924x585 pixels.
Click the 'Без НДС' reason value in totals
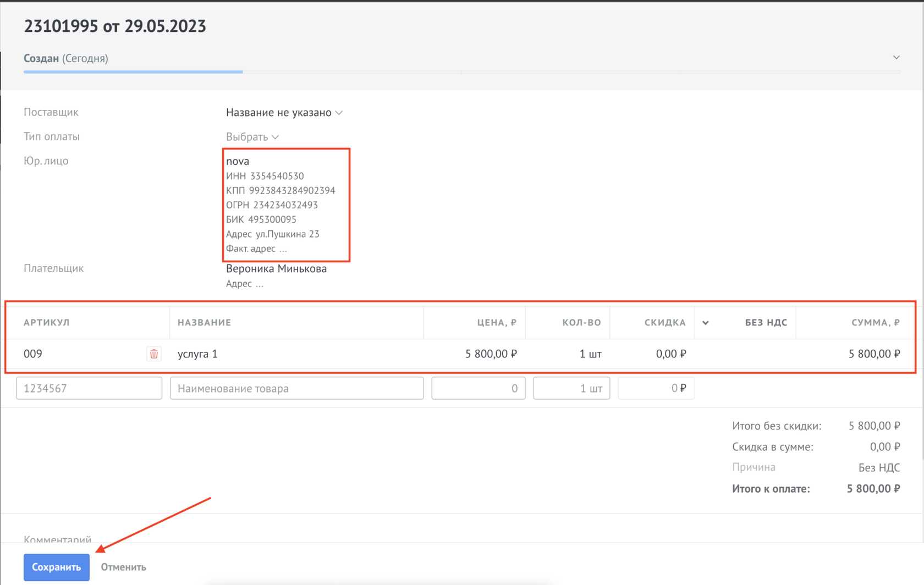pos(878,467)
